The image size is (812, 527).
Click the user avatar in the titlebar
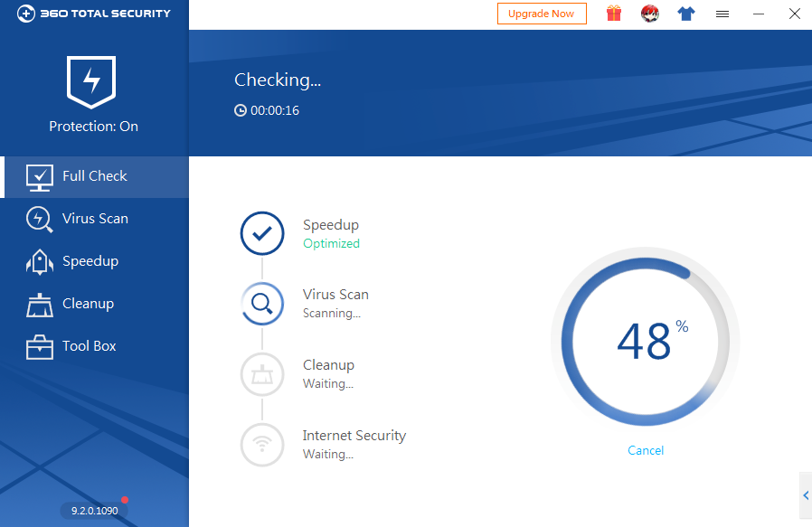point(650,14)
